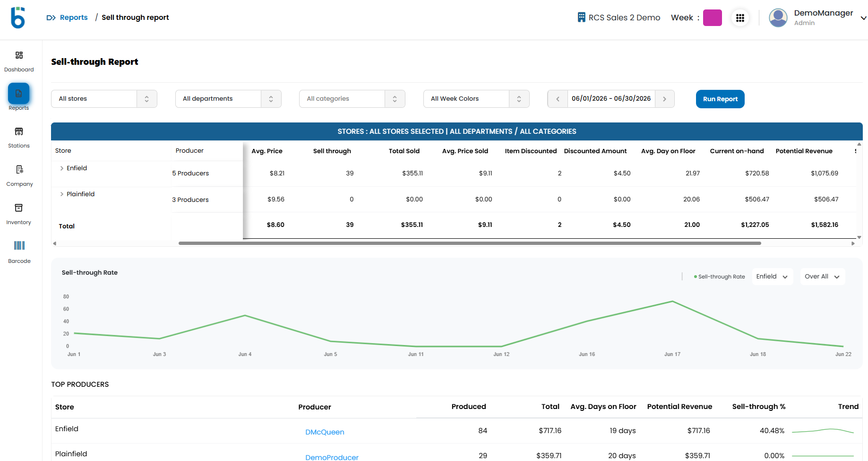Click the table's scroll-up arrow
This screenshot has height=461, width=868.
click(859, 144)
